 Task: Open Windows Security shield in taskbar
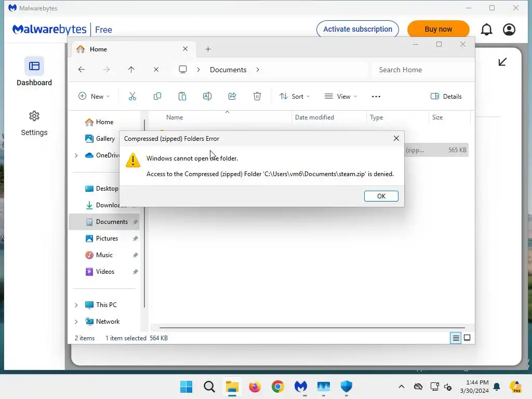point(347,387)
